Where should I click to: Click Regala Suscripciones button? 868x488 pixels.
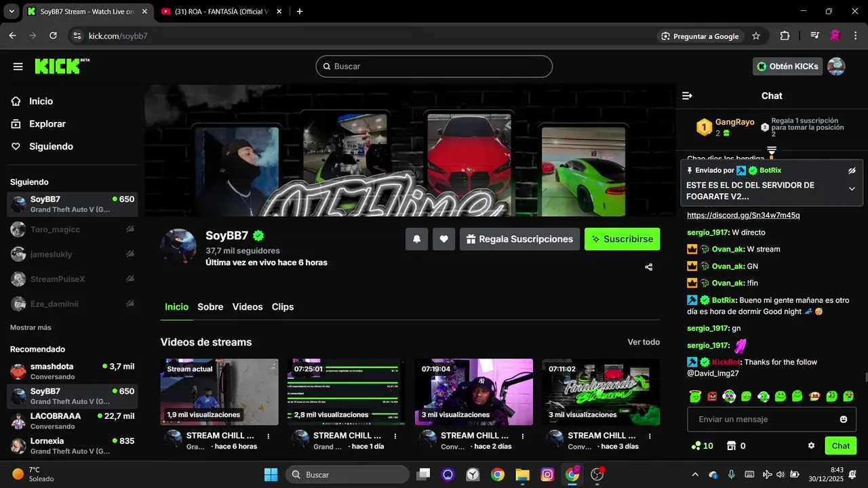[519, 239]
